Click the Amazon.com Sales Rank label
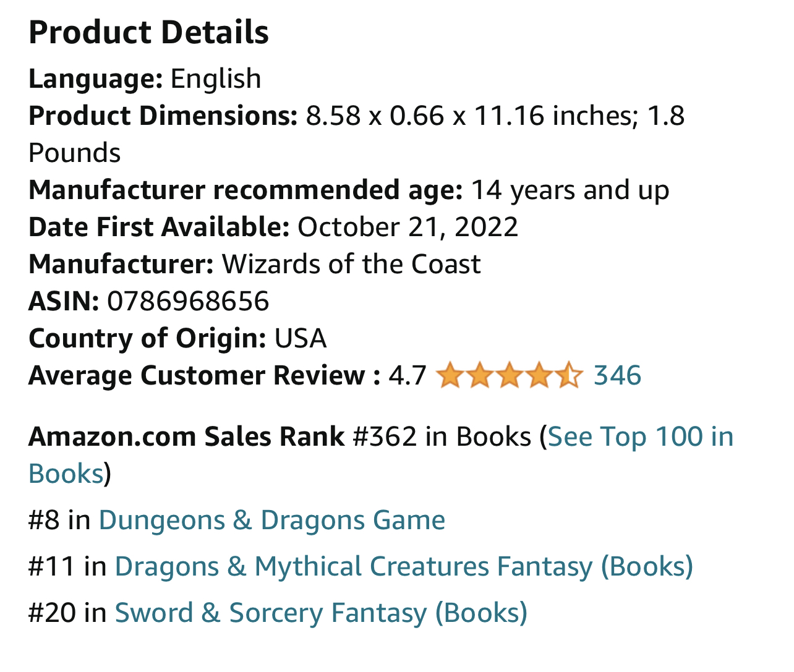The image size is (794, 672). 186,437
